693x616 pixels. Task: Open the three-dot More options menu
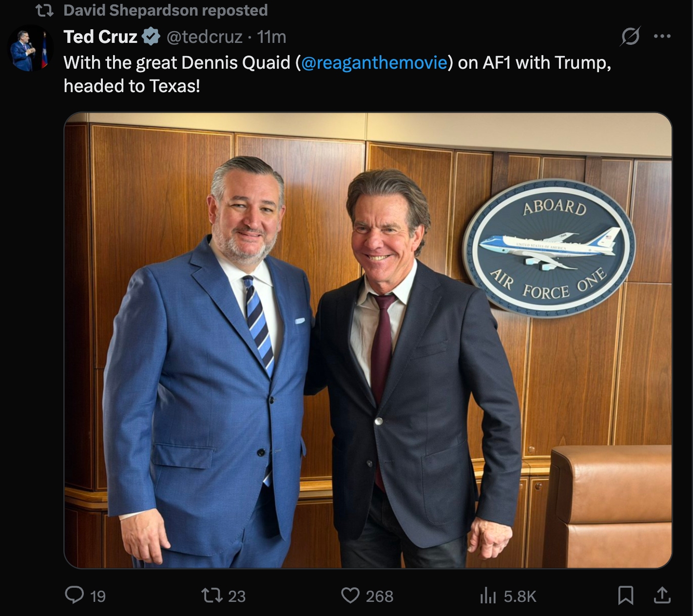(x=662, y=36)
